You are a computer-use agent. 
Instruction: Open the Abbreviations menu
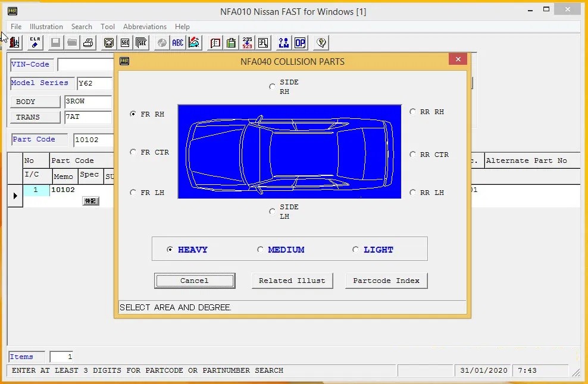145,27
